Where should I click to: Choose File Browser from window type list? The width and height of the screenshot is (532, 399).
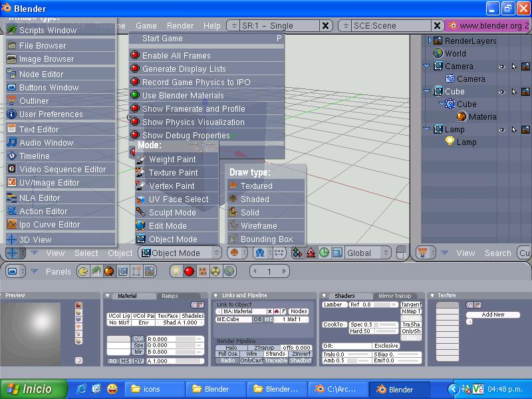(61, 45)
